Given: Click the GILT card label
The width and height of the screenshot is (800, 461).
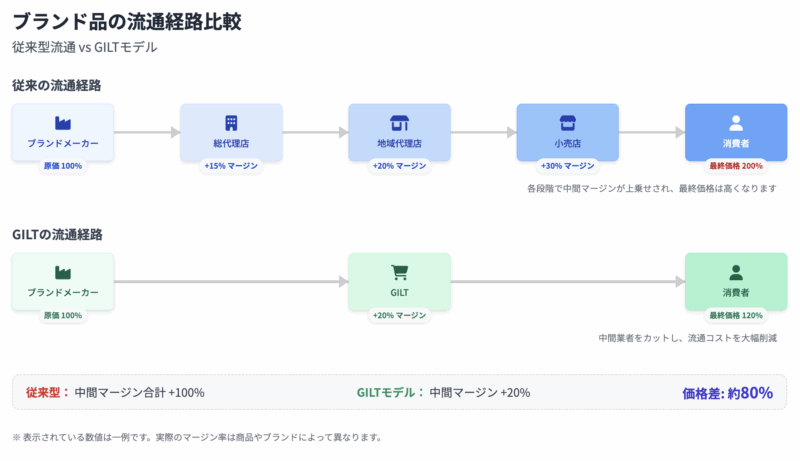Looking at the screenshot, I should pyautogui.click(x=399, y=293).
